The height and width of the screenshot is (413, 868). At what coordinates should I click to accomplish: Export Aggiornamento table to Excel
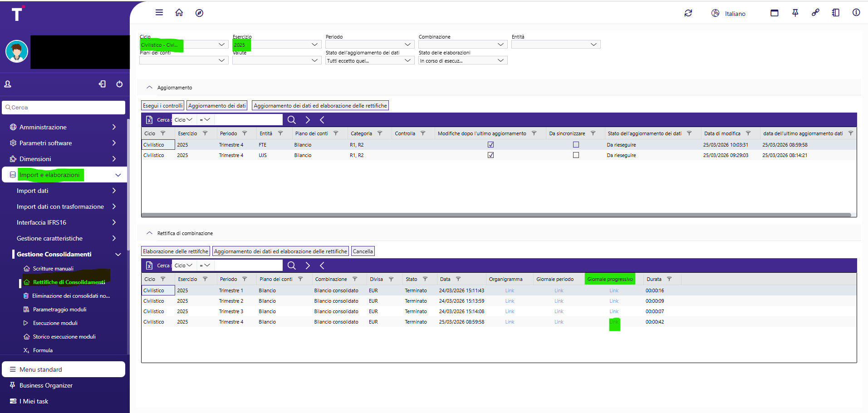pyautogui.click(x=149, y=120)
